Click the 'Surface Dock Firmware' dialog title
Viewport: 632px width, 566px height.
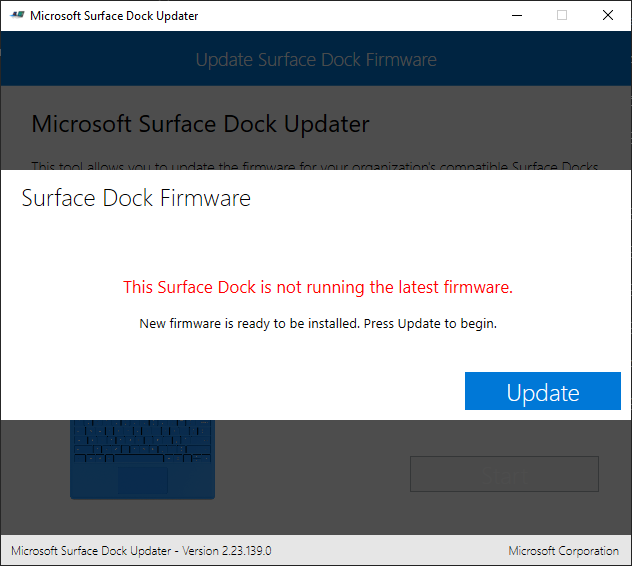click(x=136, y=198)
